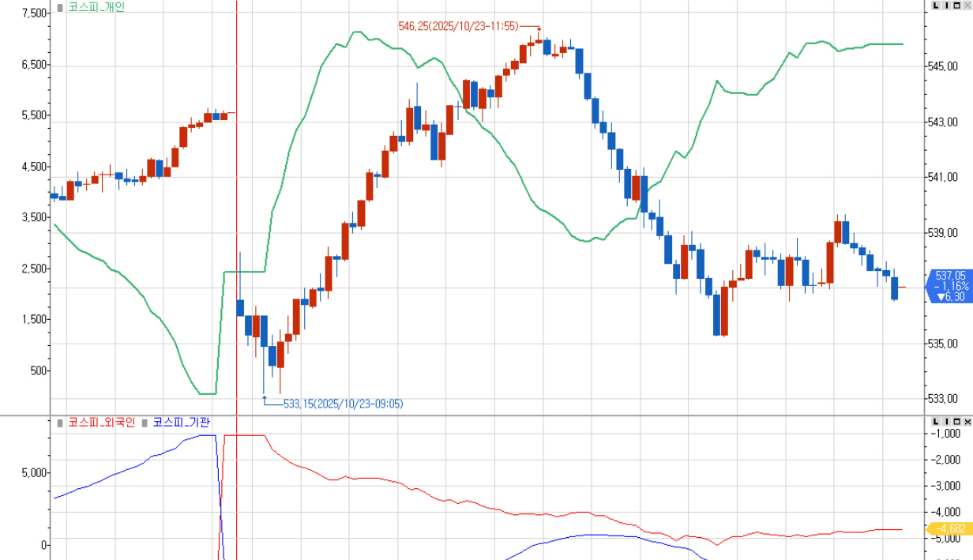Click the L button in the bottom indicator panel

click(x=937, y=423)
